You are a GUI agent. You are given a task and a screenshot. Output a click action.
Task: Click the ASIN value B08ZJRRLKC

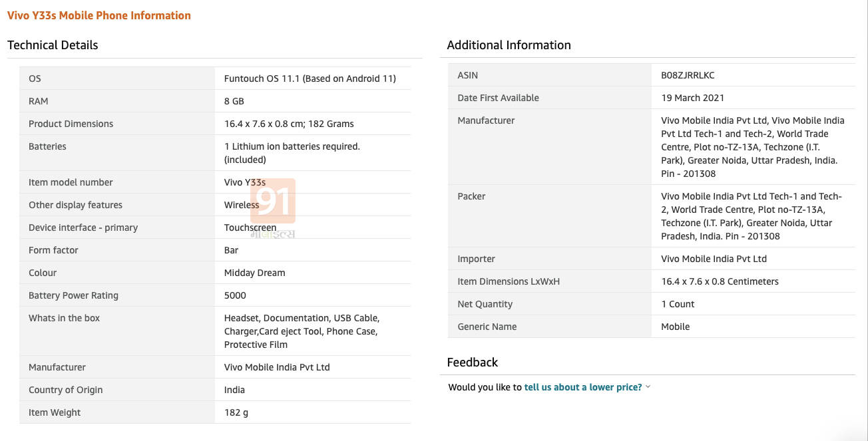click(688, 75)
